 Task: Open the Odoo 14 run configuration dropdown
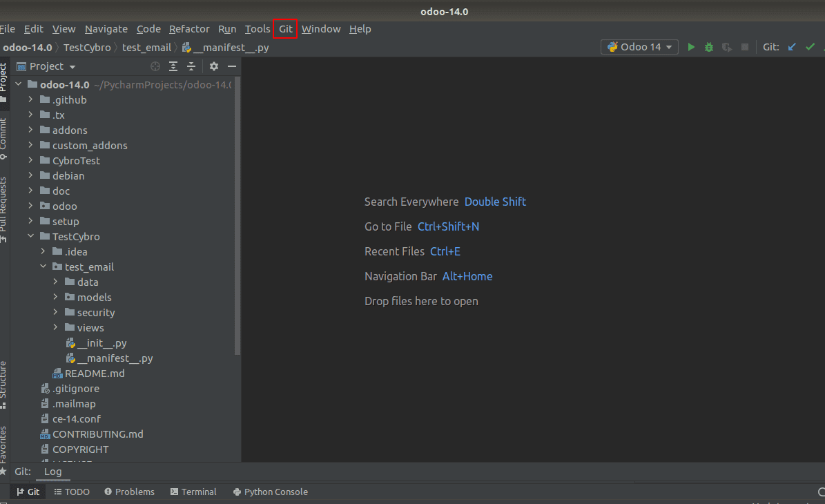coord(639,46)
